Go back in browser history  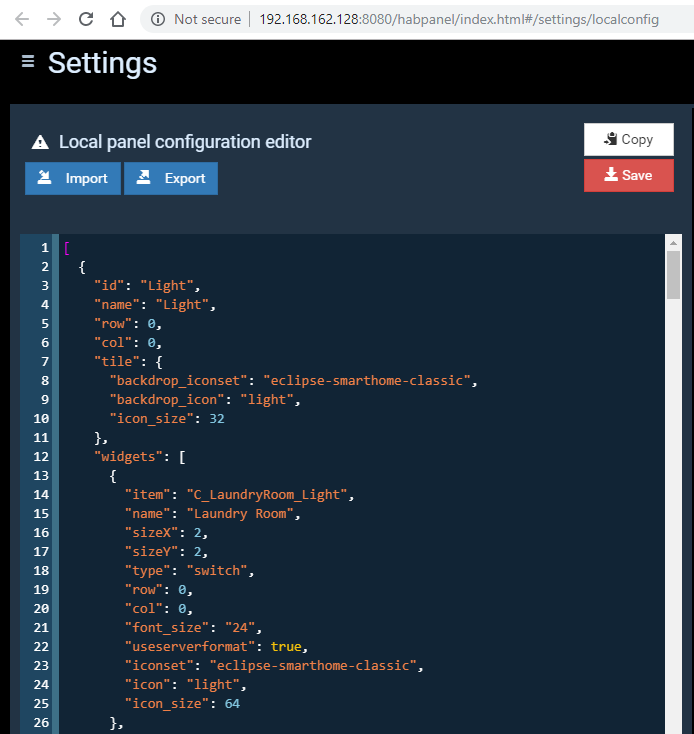tap(22, 19)
